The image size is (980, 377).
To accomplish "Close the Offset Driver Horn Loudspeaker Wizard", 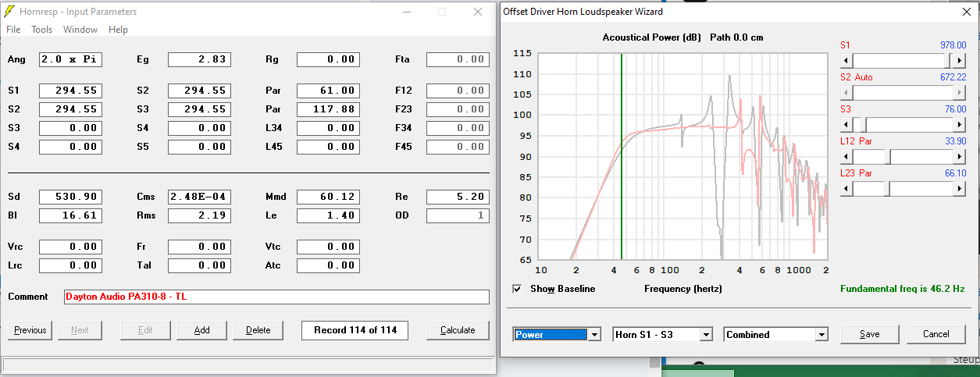I will [967, 12].
